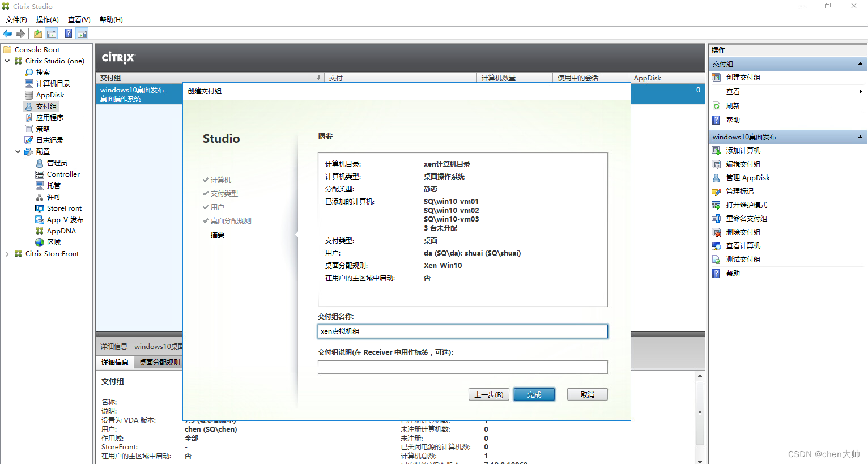The image size is (868, 464).
Task: Click 刷新 in the actions pane
Action: [733, 106]
